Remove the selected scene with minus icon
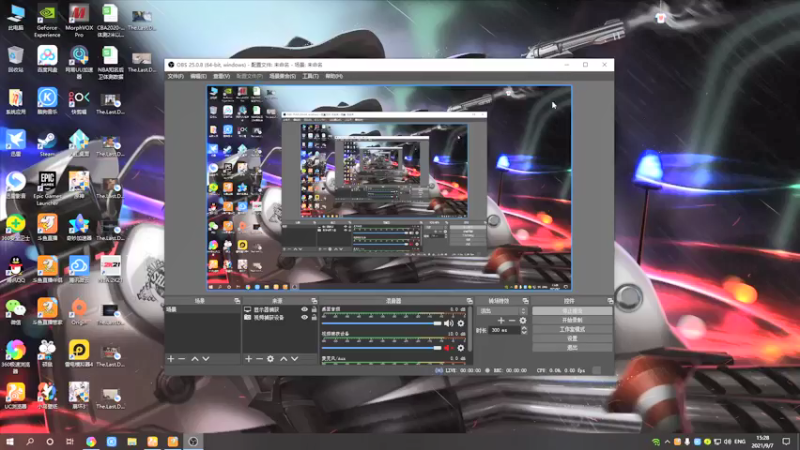The width and height of the screenshot is (800, 450). click(x=182, y=359)
